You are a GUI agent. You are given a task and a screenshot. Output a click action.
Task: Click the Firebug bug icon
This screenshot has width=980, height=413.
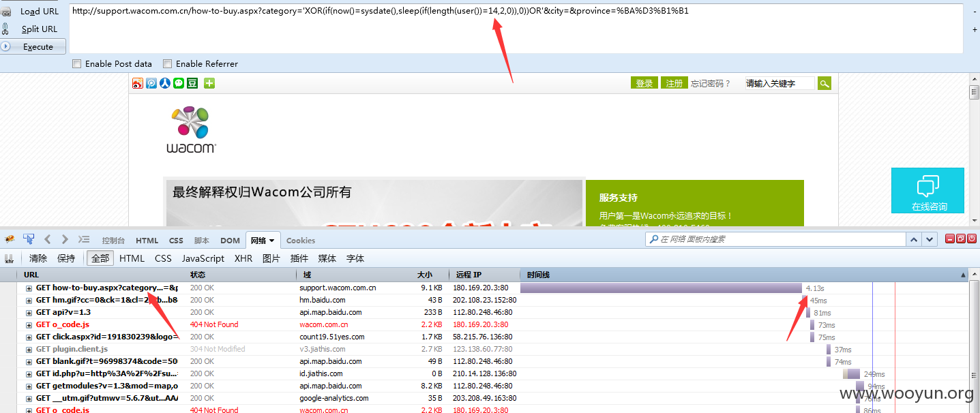point(10,239)
